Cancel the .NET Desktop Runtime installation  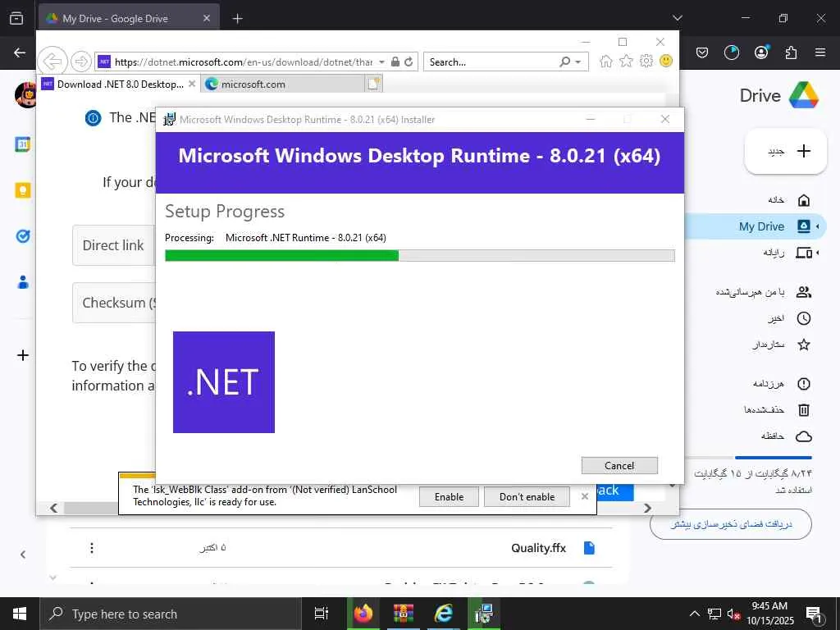pos(619,466)
